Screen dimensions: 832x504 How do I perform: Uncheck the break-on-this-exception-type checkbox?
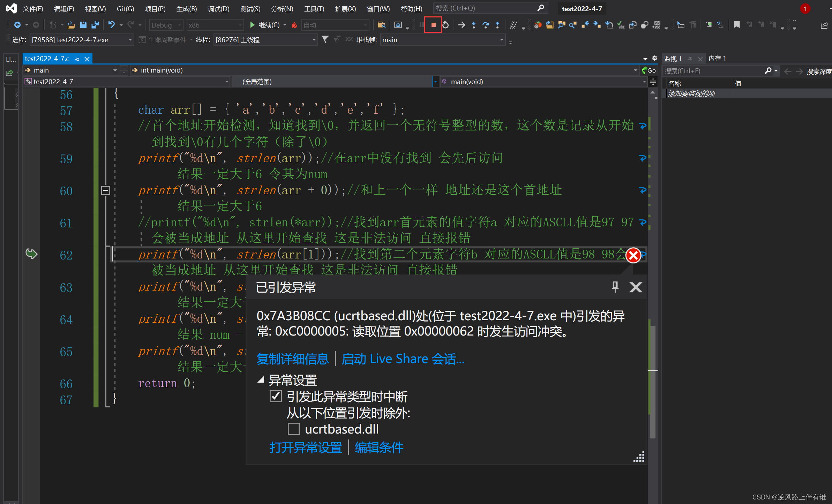(x=276, y=396)
